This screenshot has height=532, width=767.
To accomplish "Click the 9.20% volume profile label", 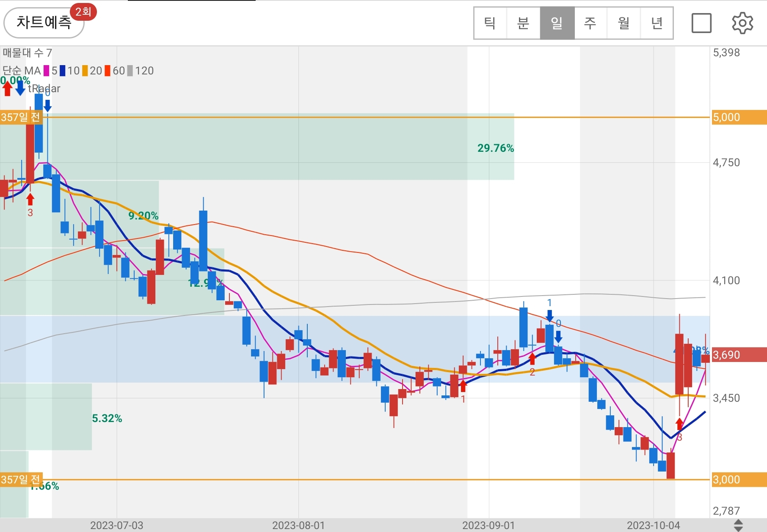I will click(143, 216).
